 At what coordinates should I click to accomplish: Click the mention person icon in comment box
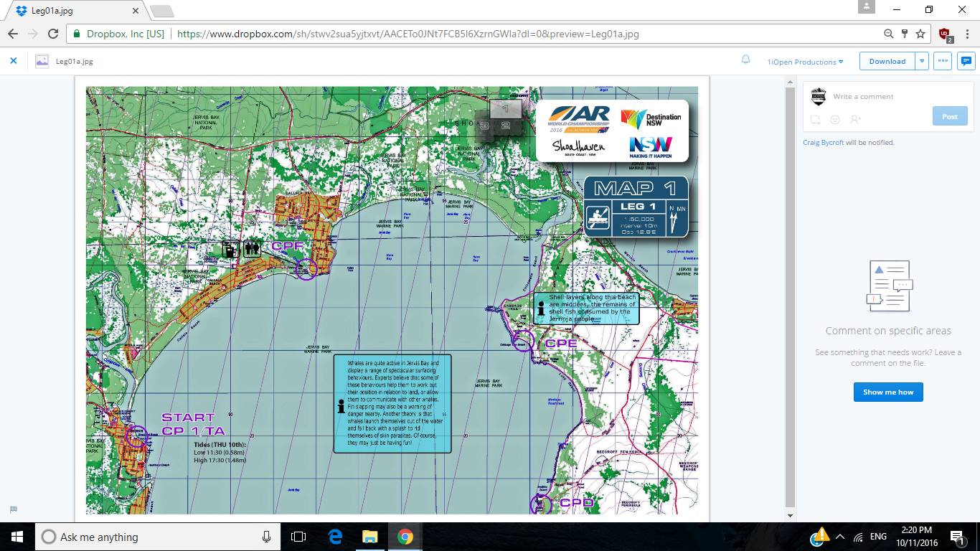tap(855, 120)
